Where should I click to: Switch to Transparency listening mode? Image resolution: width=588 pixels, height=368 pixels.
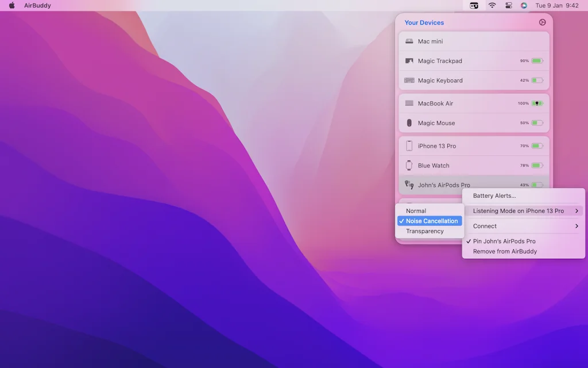click(424, 231)
